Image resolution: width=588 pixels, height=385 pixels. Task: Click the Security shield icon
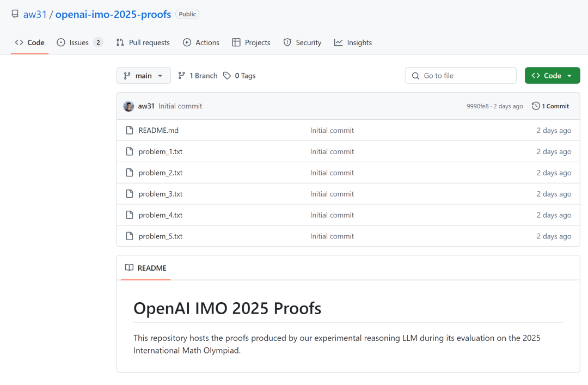[287, 42]
